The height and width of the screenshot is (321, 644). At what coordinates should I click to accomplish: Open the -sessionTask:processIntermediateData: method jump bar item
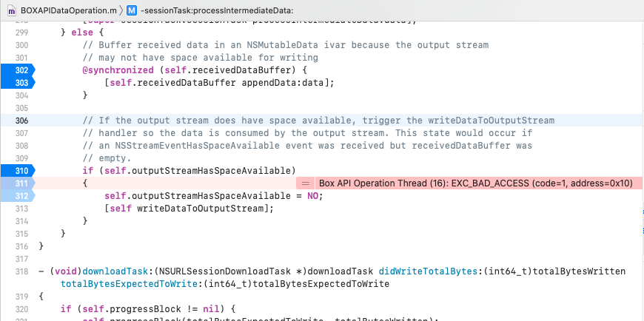[x=217, y=10]
